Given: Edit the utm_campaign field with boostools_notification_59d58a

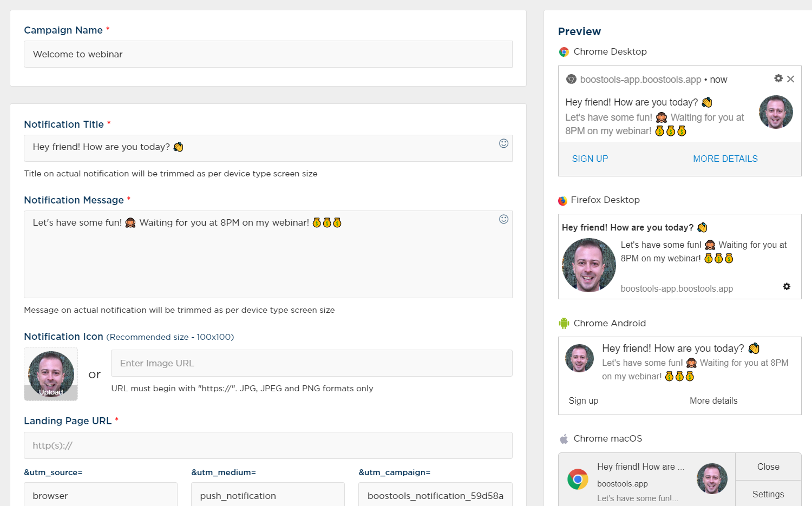Looking at the screenshot, I should [x=435, y=495].
